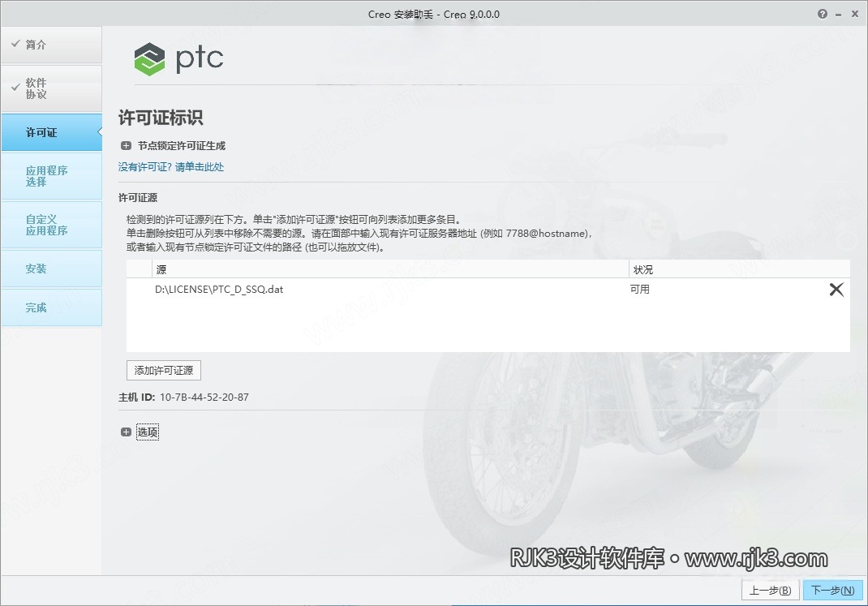Select the 许可证 step in sidebar
868x606 pixels.
click(x=51, y=132)
